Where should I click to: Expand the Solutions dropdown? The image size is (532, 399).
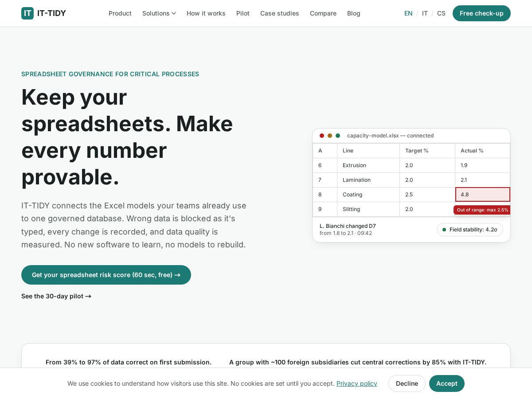[x=159, y=13]
